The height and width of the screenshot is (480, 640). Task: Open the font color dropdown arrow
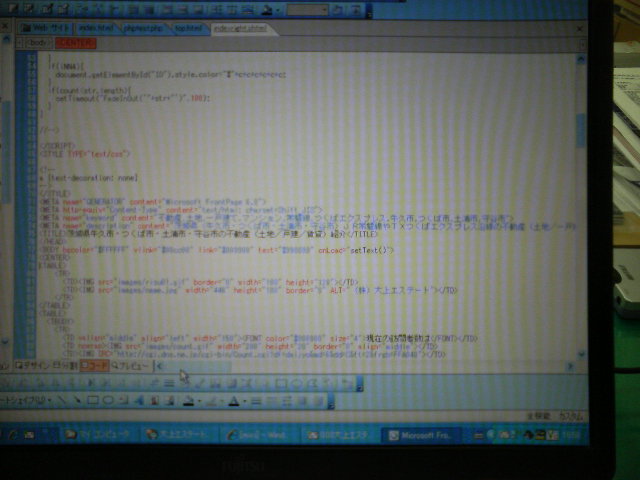point(244,401)
